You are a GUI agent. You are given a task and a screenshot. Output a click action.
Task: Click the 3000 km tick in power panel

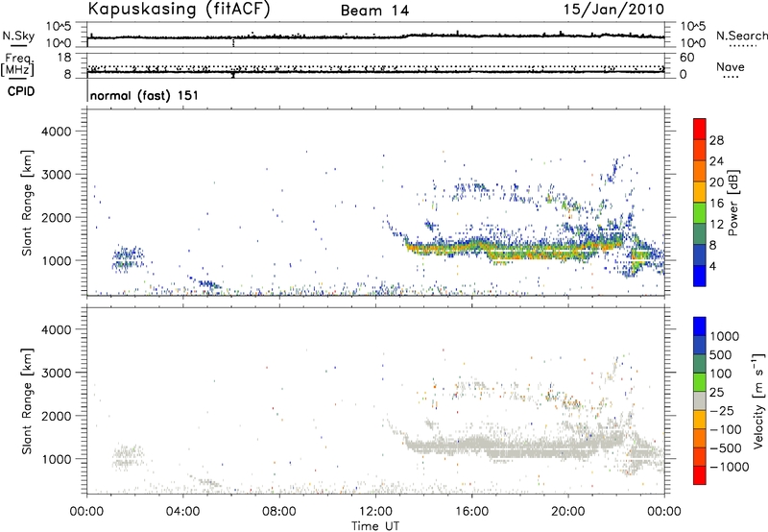coord(57,175)
